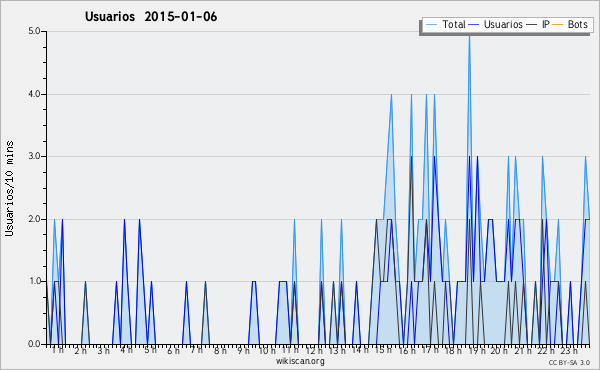The width and height of the screenshot is (600, 370).
Task: Click the Bots legend entry
Action: click(570, 24)
